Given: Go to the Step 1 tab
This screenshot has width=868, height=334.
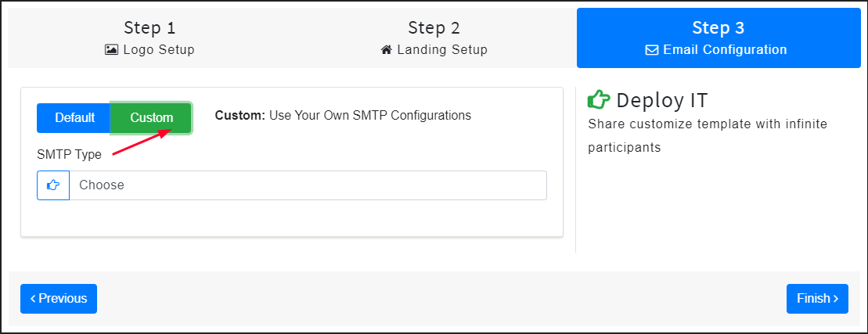Looking at the screenshot, I should [x=149, y=38].
